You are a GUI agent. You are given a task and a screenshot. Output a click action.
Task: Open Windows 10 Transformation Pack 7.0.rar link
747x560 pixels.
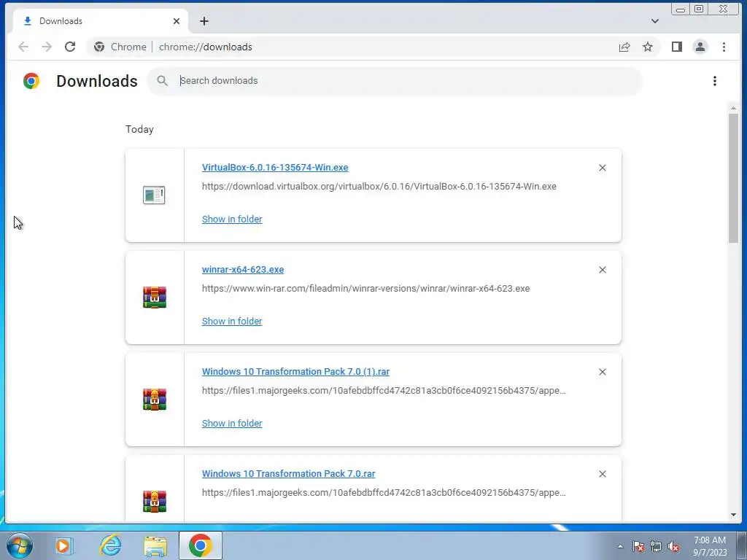coord(288,474)
